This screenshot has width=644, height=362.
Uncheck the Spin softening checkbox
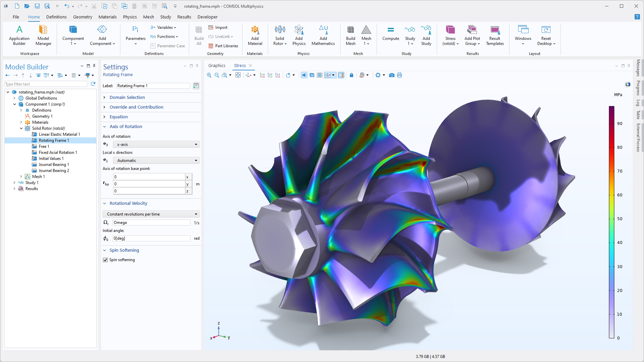[105, 260]
